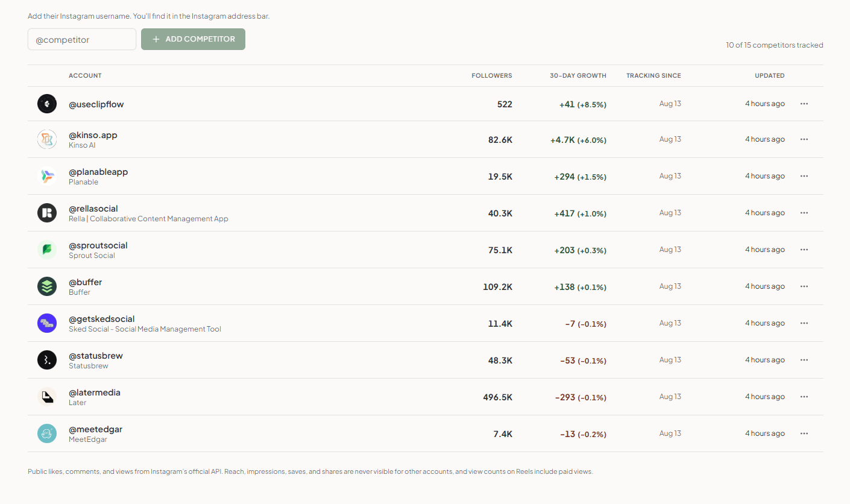
Task: Open the @kinso.app account link
Action: pyautogui.click(x=93, y=135)
